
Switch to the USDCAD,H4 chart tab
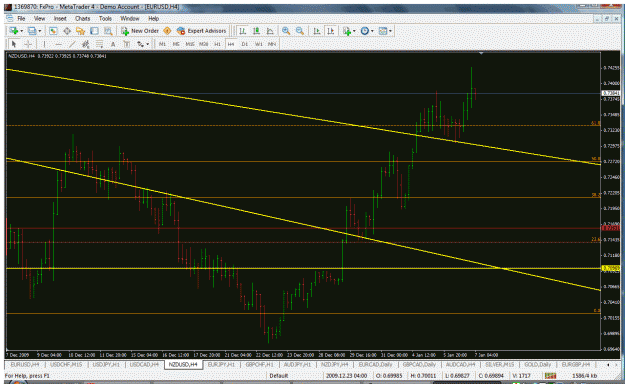tap(144, 364)
